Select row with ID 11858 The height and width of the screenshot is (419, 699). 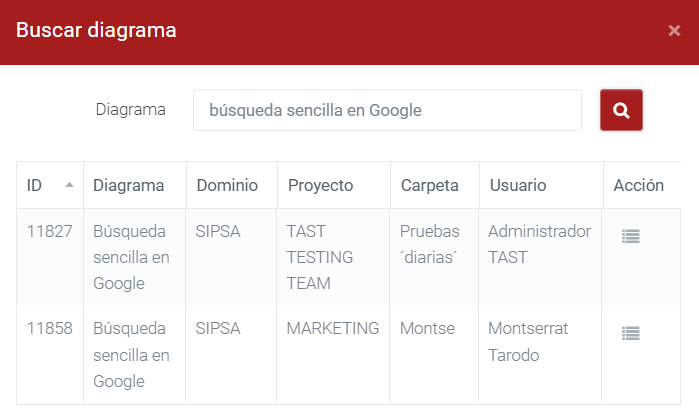point(50,328)
